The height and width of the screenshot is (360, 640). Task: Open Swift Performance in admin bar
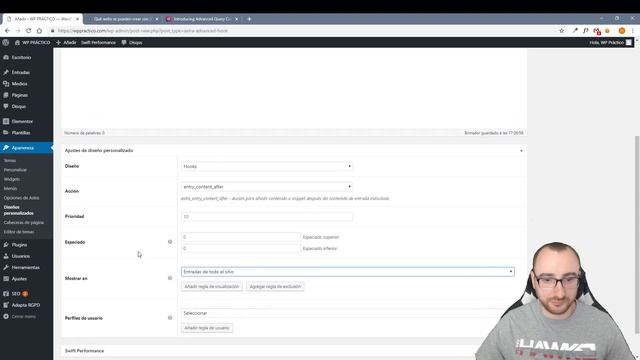(x=98, y=42)
